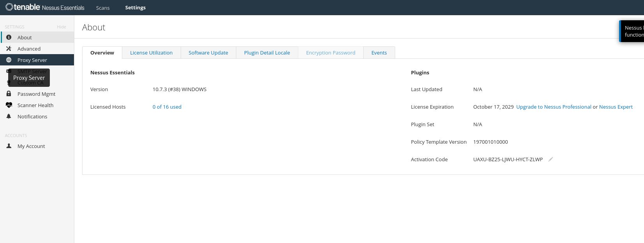644x243 pixels.
Task: Click the Scanner Health heartbeat icon
Action: (x=9, y=105)
